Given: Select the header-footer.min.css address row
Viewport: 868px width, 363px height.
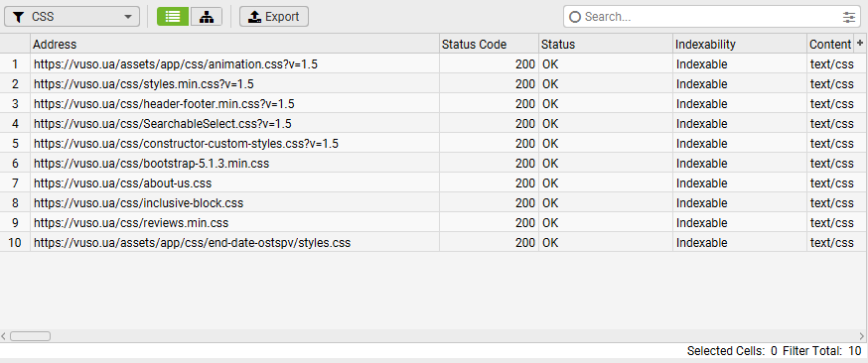Looking at the screenshot, I should [x=164, y=104].
